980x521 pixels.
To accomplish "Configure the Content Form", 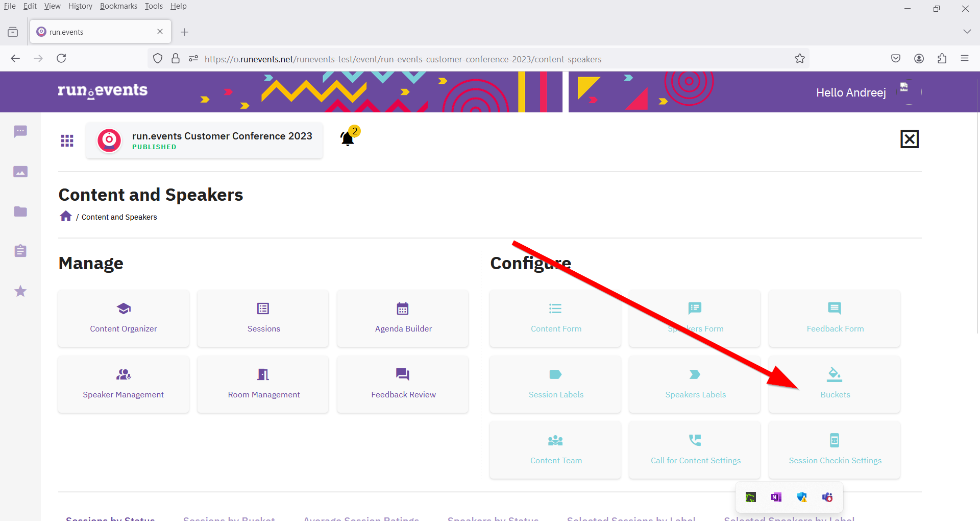I will click(x=555, y=318).
